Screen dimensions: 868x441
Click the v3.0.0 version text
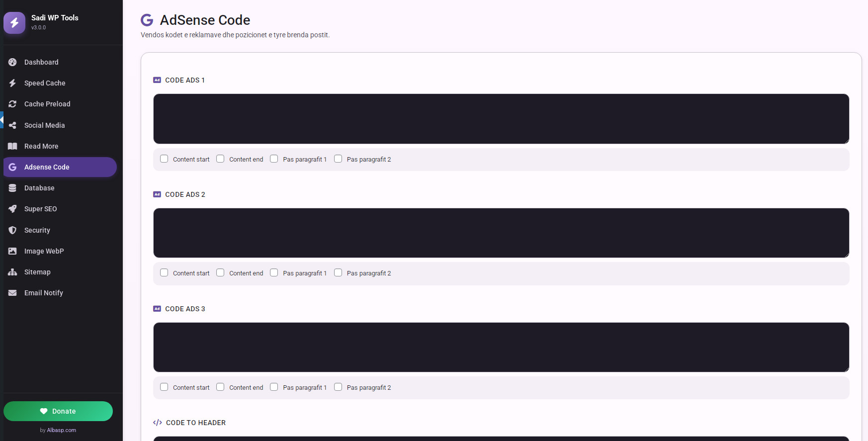pos(38,28)
